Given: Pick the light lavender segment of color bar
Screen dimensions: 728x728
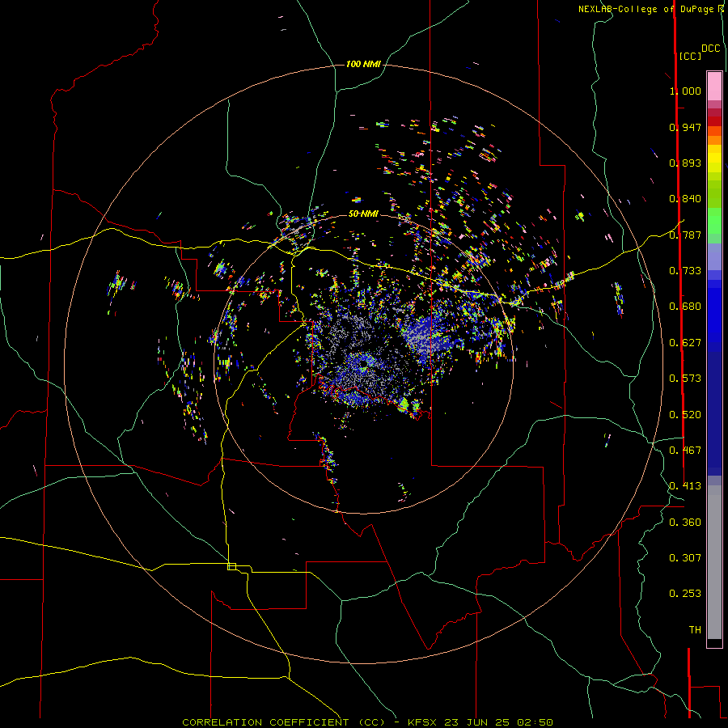Looking at the screenshot, I should click(714, 256).
